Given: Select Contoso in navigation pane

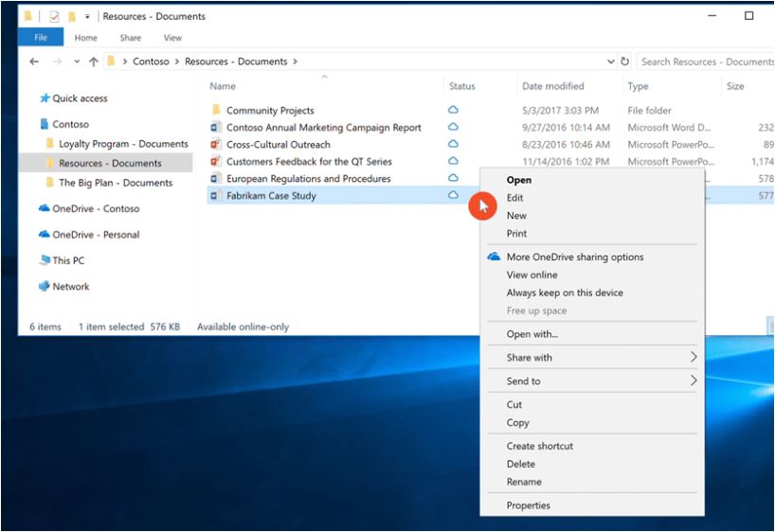Looking at the screenshot, I should click(x=71, y=124).
